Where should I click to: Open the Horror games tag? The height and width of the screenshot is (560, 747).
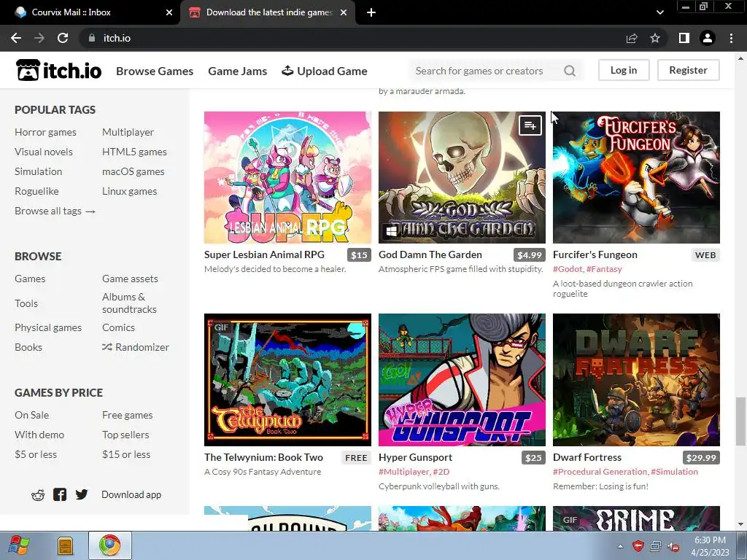point(45,132)
